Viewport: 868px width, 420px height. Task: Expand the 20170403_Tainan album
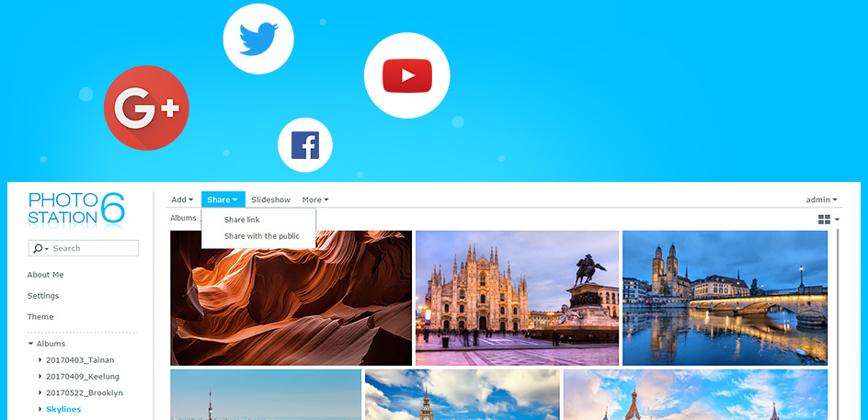[x=40, y=360]
